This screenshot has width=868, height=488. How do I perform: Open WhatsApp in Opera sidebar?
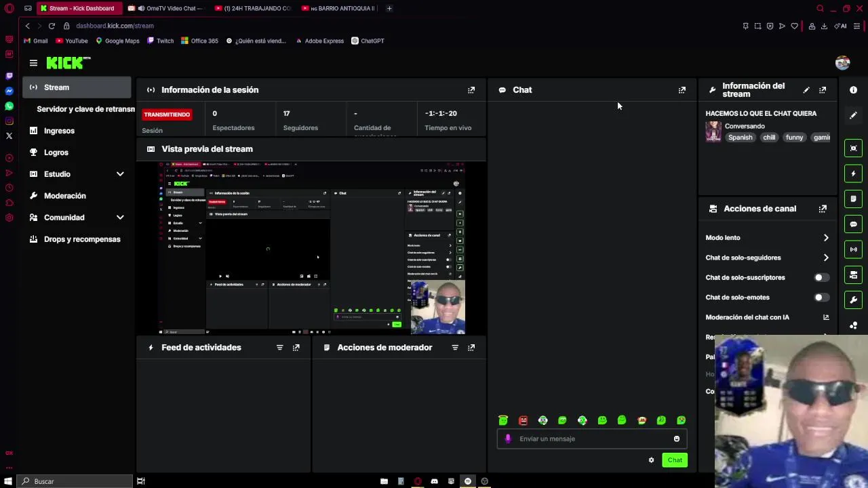point(9,106)
